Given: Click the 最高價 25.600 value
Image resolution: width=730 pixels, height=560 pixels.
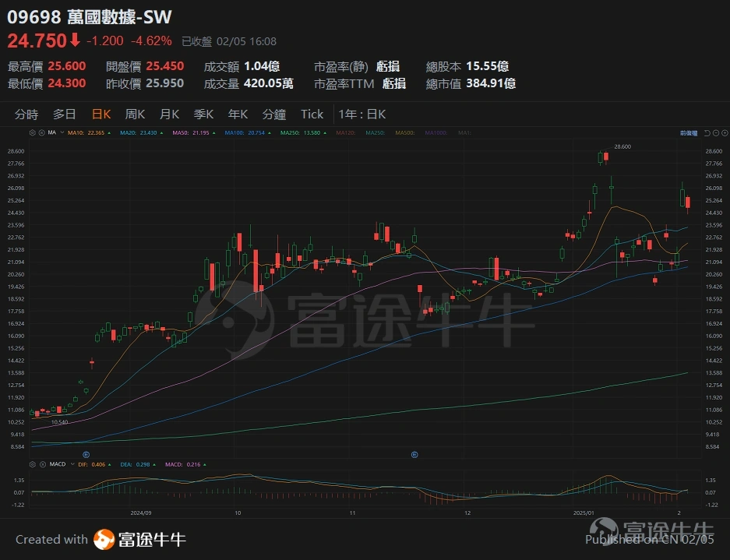Looking at the screenshot, I should (66, 66).
